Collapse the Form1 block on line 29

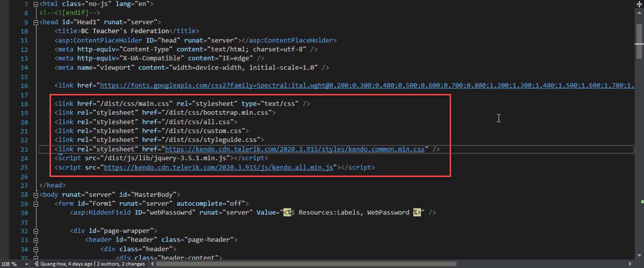click(x=35, y=204)
